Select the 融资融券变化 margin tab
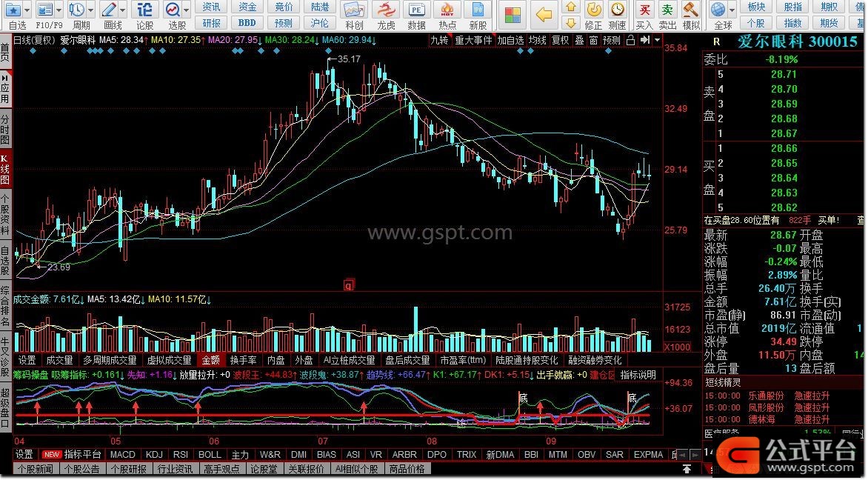The height and width of the screenshot is (480, 868). click(x=595, y=361)
